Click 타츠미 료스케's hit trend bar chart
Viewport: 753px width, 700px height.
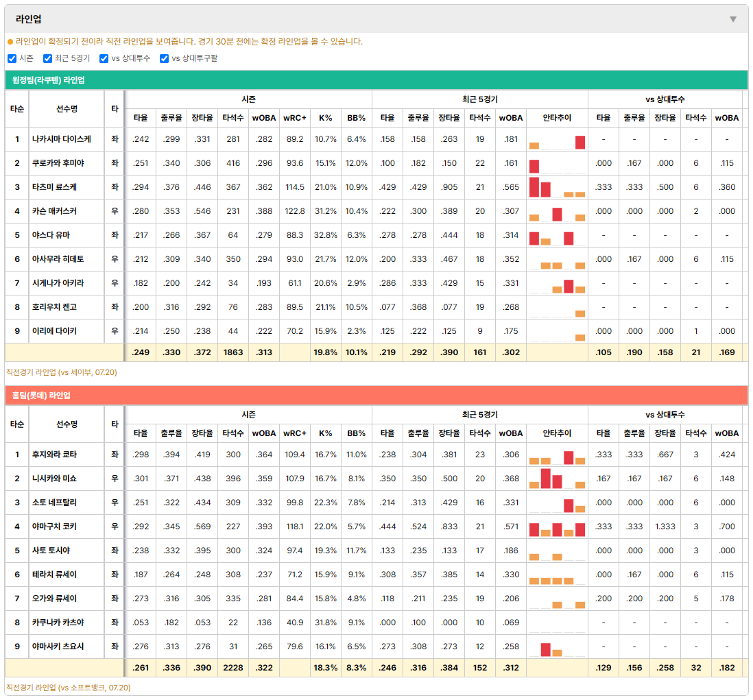(557, 187)
